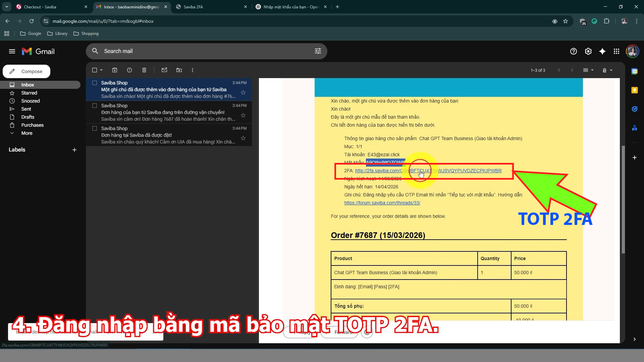Click the Compose button
Screen dimensions: 644x362
(x=26, y=71)
